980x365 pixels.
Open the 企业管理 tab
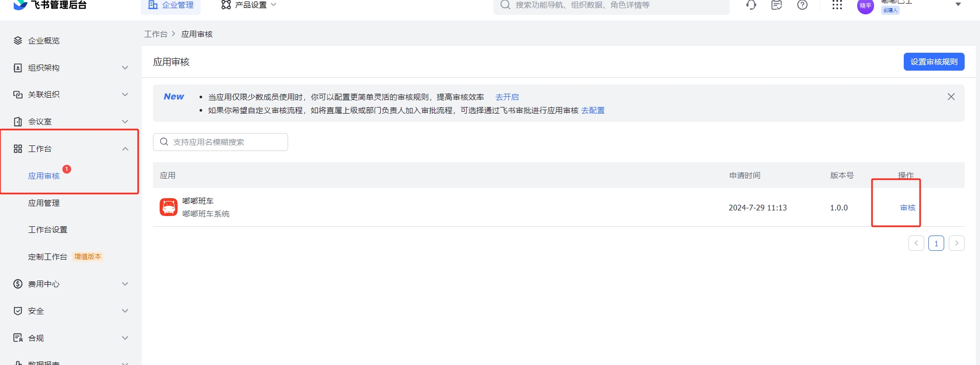click(171, 5)
